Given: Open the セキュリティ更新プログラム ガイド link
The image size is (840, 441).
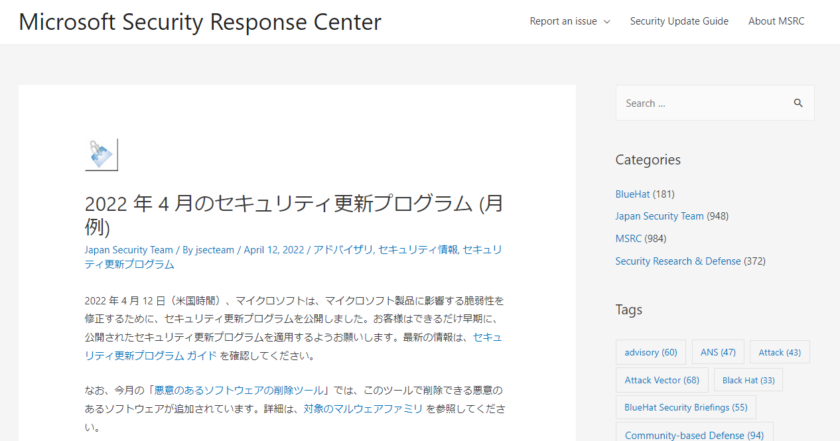Looking at the screenshot, I should (293, 346).
